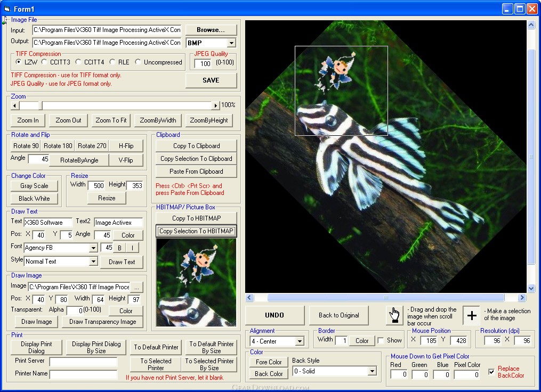The height and width of the screenshot is (392, 541).
Task: Click the Italic 'I' font button
Action: [132, 248]
